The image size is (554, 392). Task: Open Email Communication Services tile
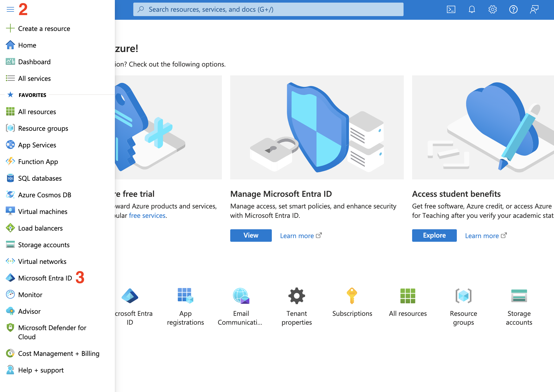(x=241, y=296)
